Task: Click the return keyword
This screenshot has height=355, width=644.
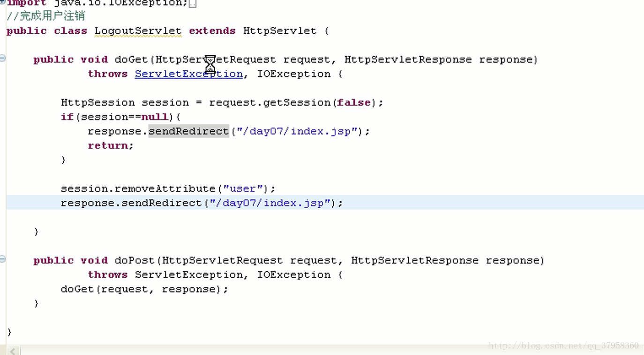Action: pyautogui.click(x=108, y=145)
